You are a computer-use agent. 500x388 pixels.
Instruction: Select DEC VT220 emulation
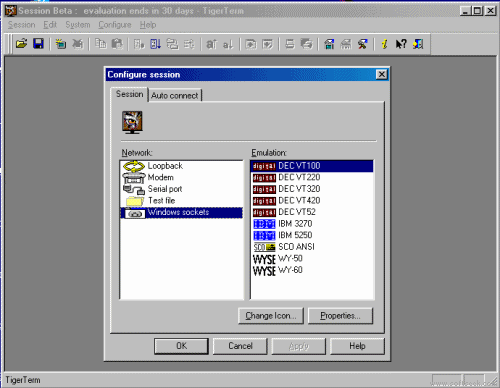(x=312, y=177)
